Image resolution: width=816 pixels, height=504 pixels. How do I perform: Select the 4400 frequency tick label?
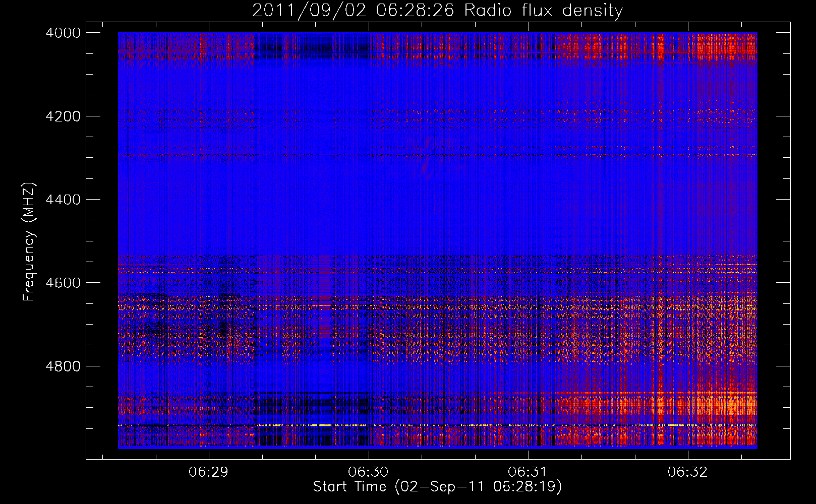[63, 200]
